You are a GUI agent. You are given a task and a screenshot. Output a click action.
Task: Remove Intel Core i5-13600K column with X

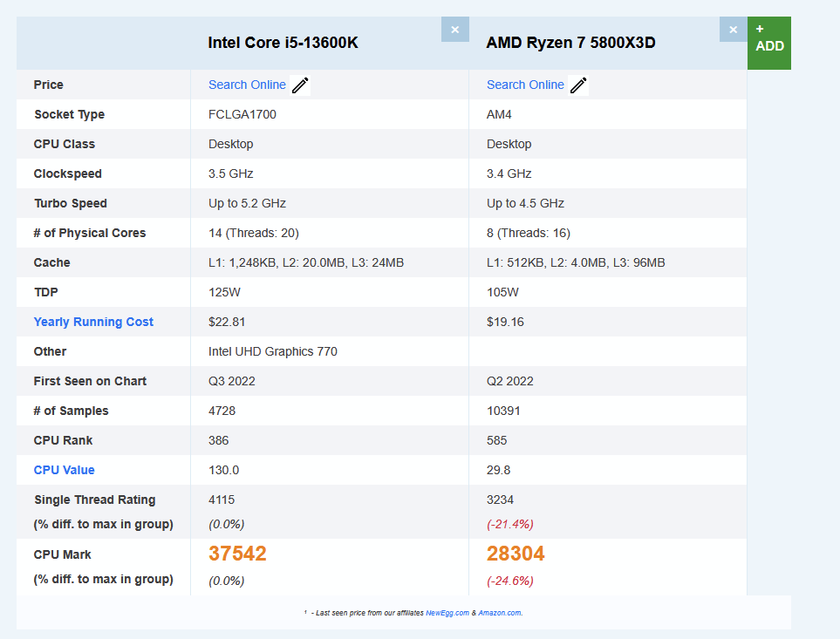pos(454,30)
